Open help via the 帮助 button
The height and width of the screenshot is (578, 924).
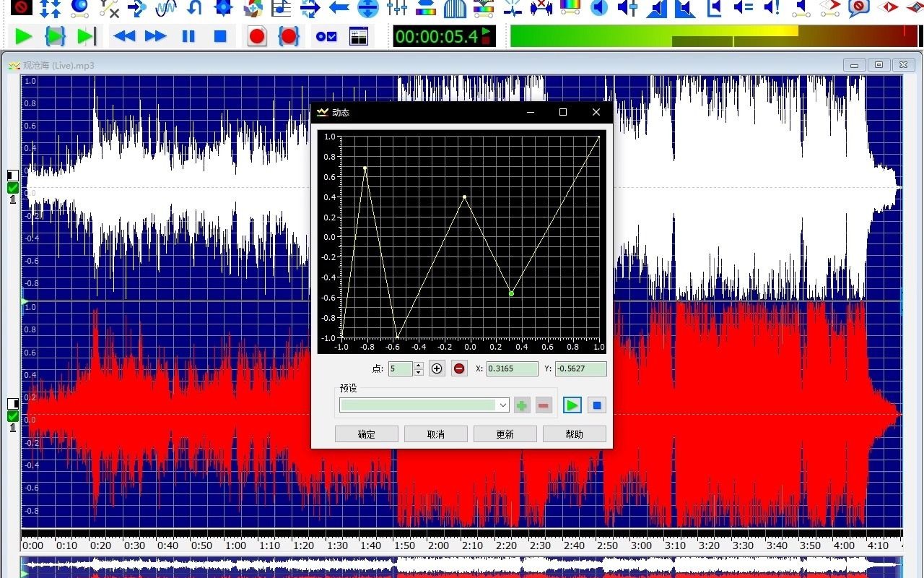tap(574, 433)
